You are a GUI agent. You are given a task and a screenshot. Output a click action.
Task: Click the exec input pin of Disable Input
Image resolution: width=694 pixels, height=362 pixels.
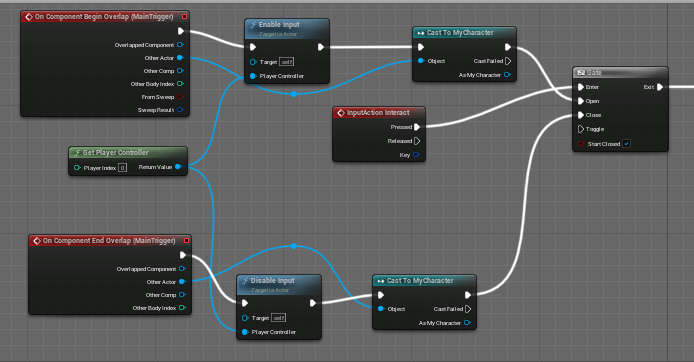pos(245,303)
